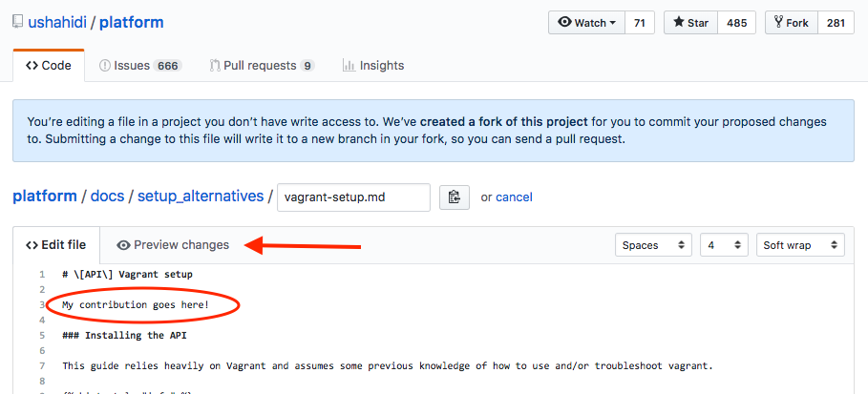
Task: Expand the Spaces indent mode dropdown
Action: click(x=653, y=245)
